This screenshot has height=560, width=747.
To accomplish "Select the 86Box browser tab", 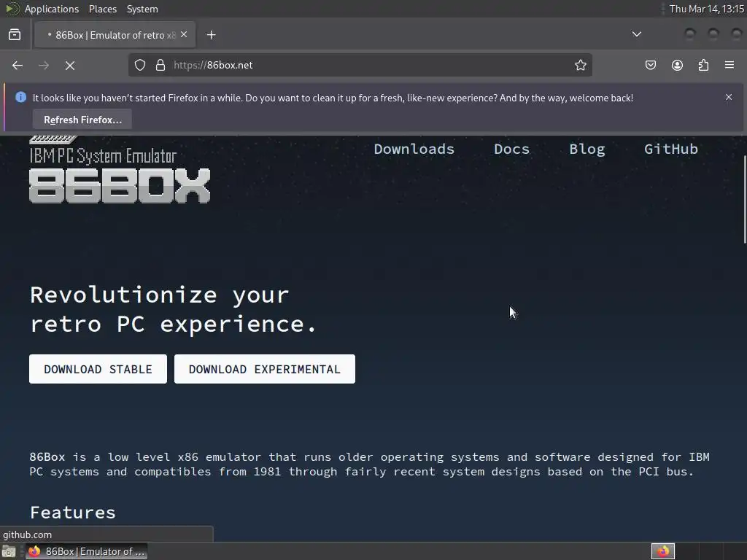I will [x=115, y=35].
